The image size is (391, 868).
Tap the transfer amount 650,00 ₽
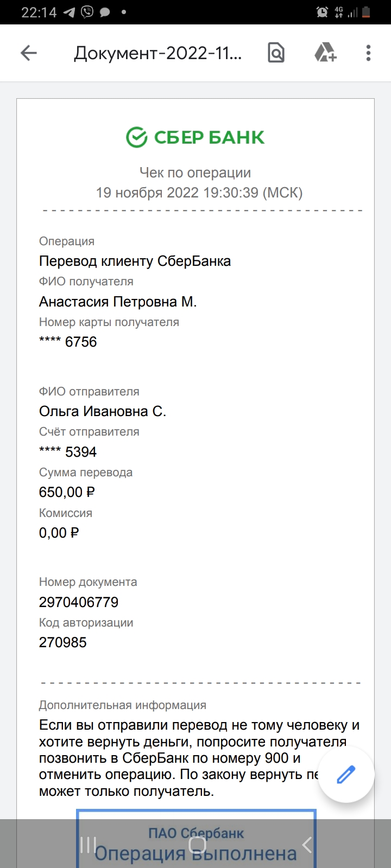point(67,492)
